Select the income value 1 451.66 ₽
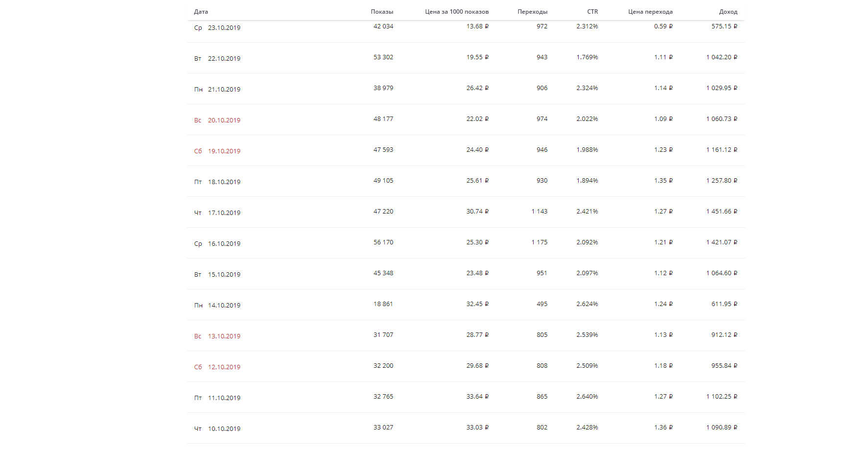 [722, 212]
